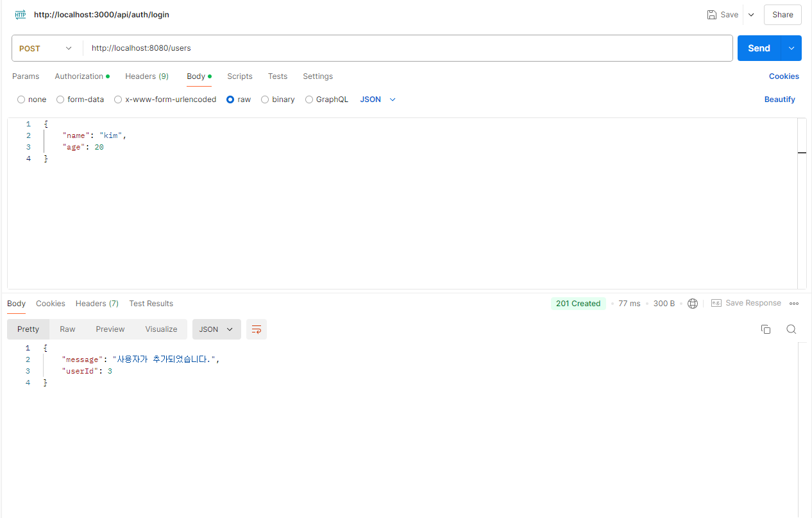The height and width of the screenshot is (518, 812).
Task: Open the request Body tab
Action: coord(199,76)
